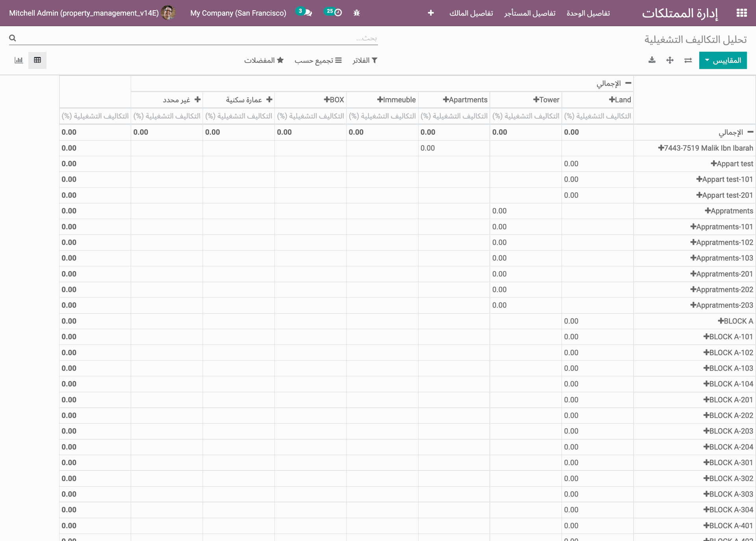
Task: Expand the BLOCK A-303 row
Action: point(728,494)
